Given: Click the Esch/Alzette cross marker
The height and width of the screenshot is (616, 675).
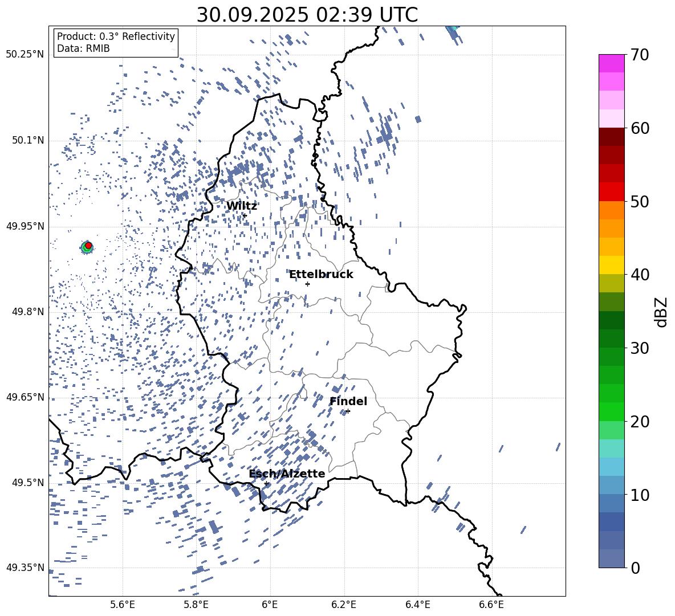Looking at the screenshot, I should coord(266,483).
